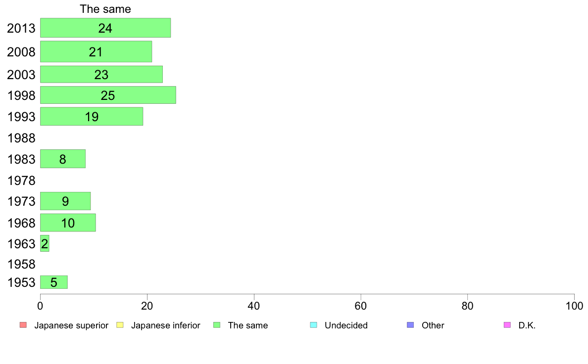Select the 2008 bar showing 21
The height and width of the screenshot is (364, 588).
(96, 52)
